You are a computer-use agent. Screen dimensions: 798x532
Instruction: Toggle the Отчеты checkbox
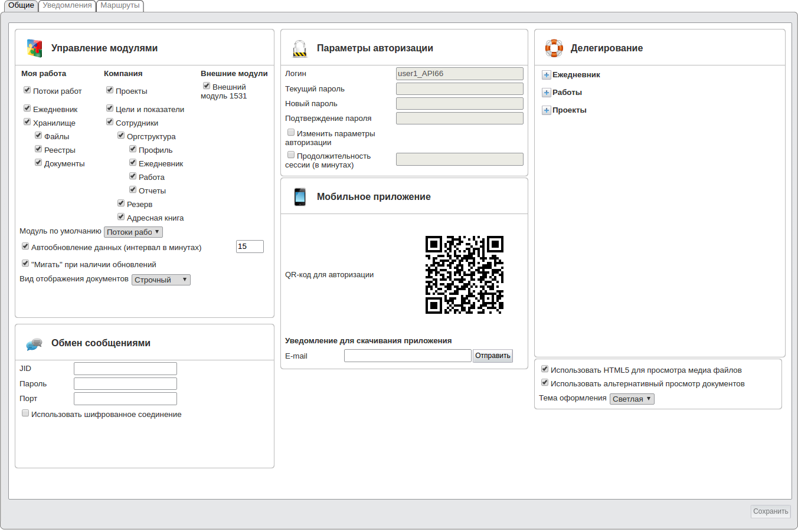tap(133, 189)
